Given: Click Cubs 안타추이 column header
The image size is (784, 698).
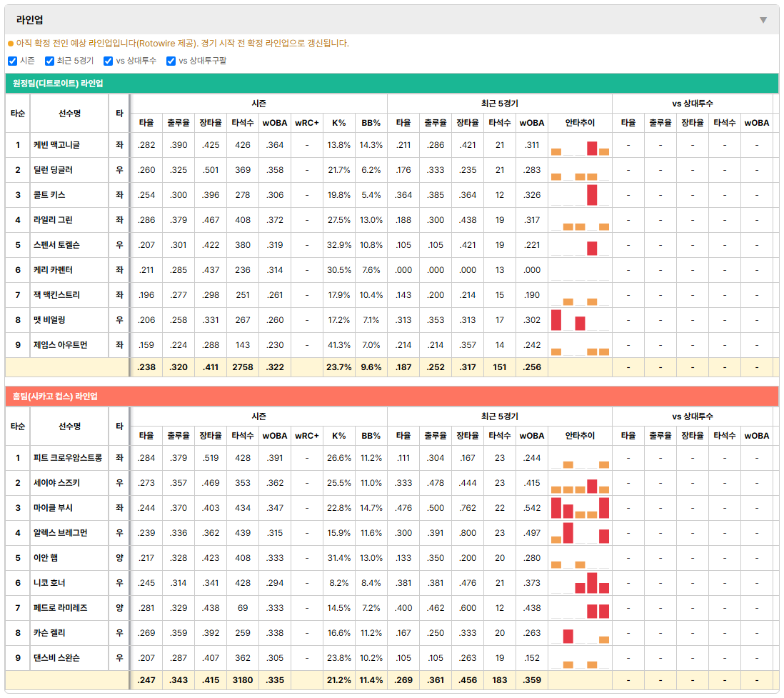Looking at the screenshot, I should click(x=580, y=436).
